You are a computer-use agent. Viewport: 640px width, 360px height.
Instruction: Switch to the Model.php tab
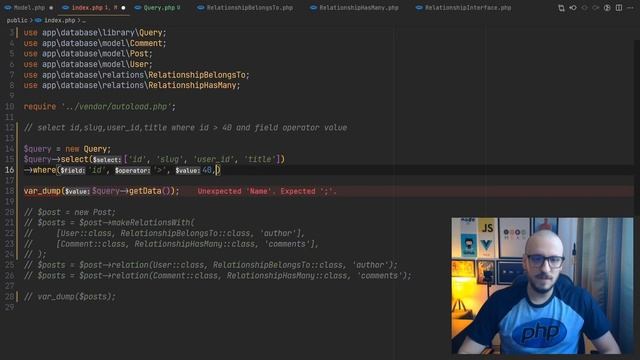[29, 8]
